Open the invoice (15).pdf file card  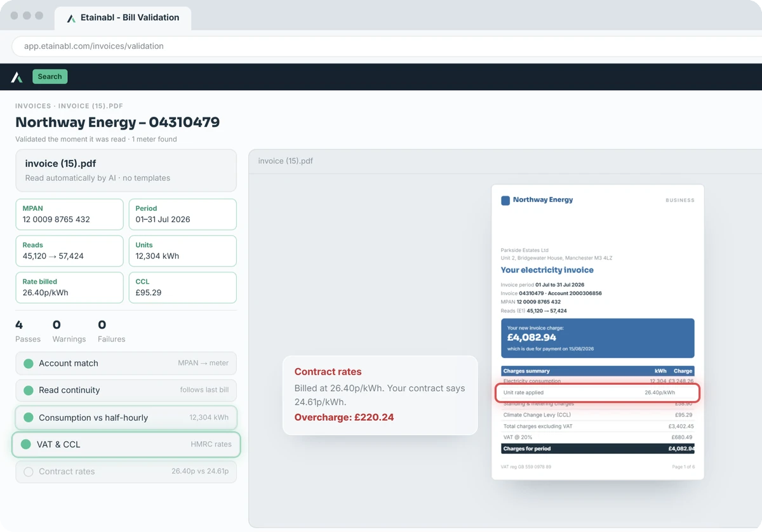126,170
